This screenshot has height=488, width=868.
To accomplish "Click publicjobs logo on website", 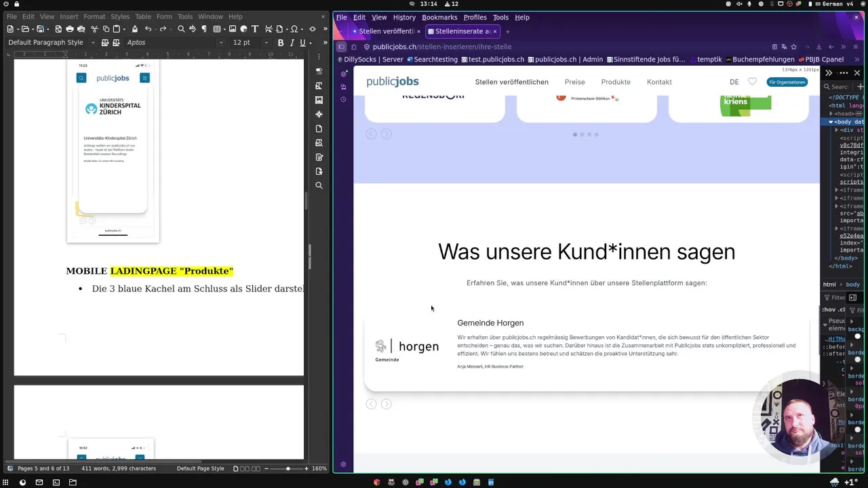I will click(393, 82).
